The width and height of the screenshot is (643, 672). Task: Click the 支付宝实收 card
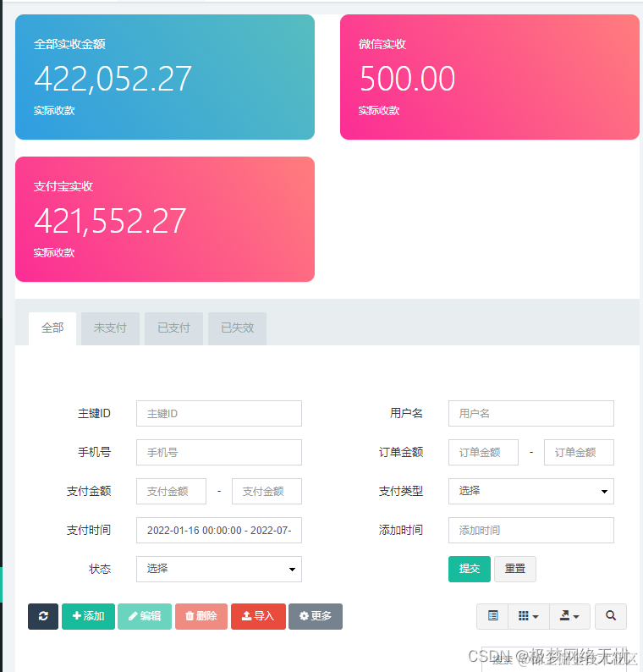(x=165, y=219)
